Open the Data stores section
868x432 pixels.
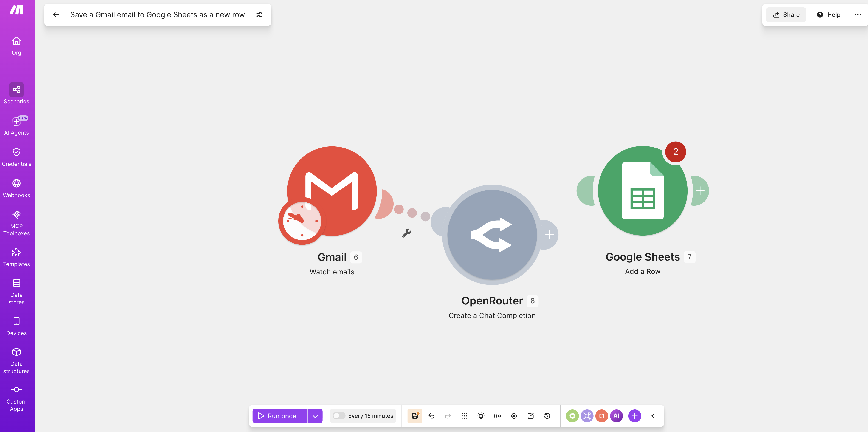coord(17,292)
